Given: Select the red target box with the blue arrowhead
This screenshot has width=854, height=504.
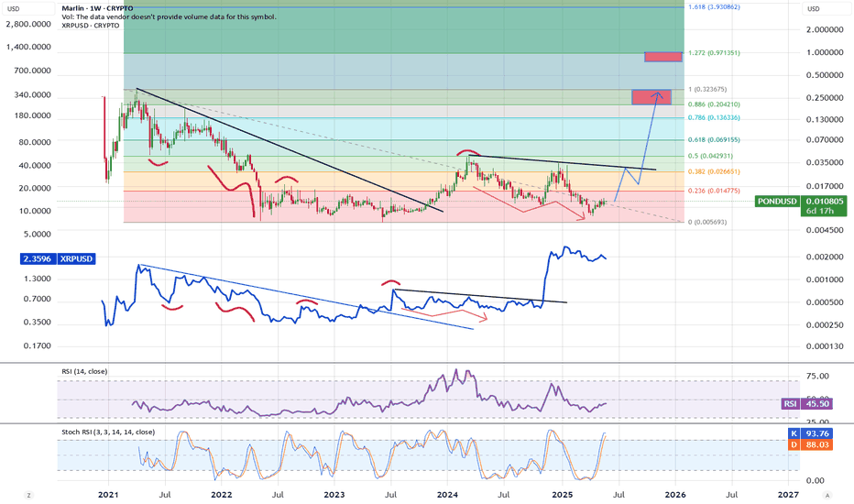Looking at the screenshot, I should click(x=651, y=97).
